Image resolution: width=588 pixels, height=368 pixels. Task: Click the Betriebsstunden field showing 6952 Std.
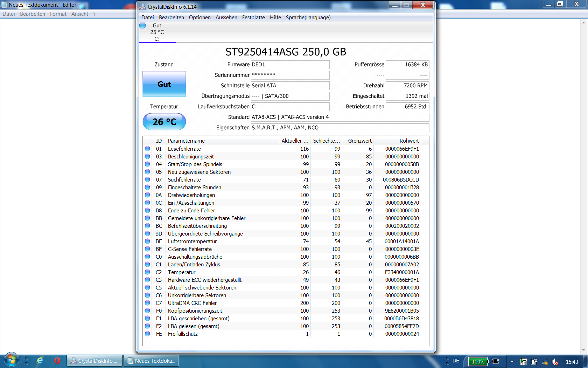click(x=407, y=107)
